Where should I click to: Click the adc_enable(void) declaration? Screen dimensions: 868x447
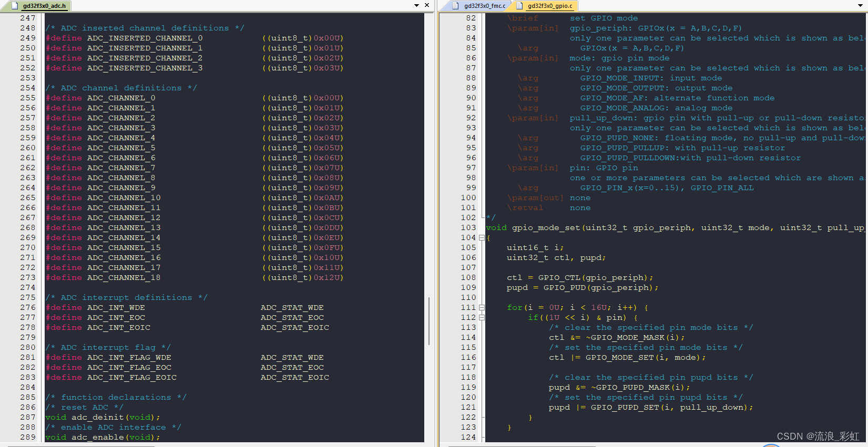click(103, 438)
